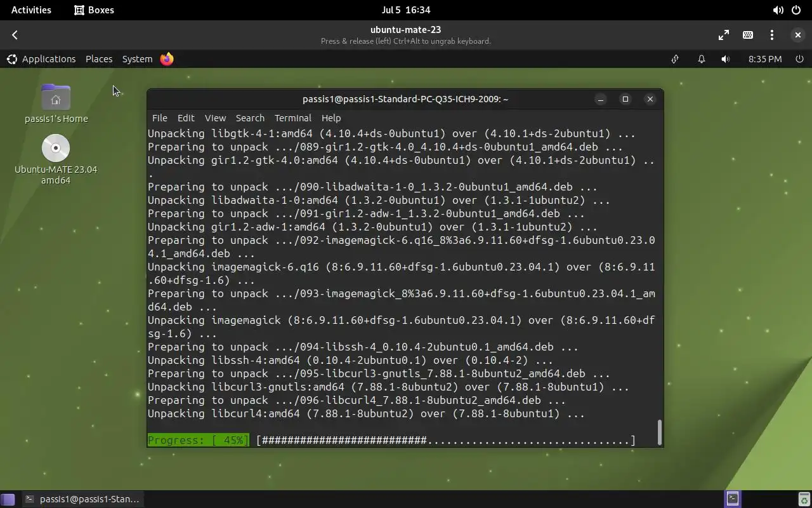812x508 pixels.
Task: Click the line 'Unpacking libssh-4:amd64'
Action: coord(350,361)
